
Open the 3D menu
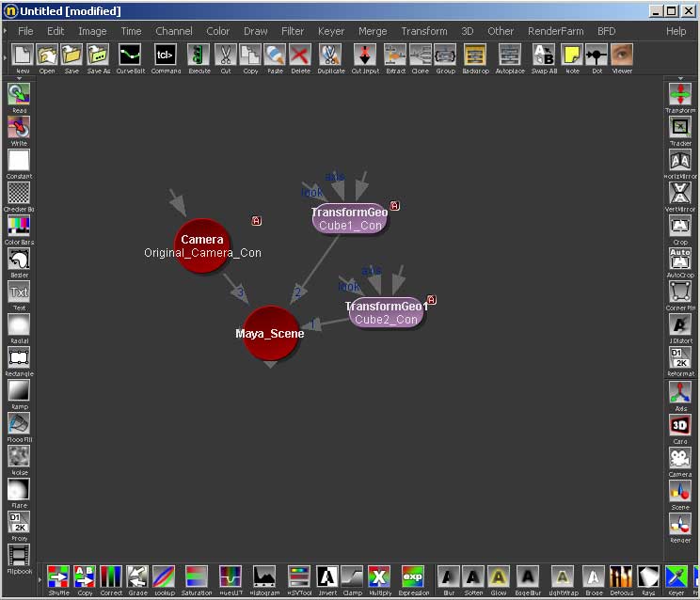click(x=467, y=31)
